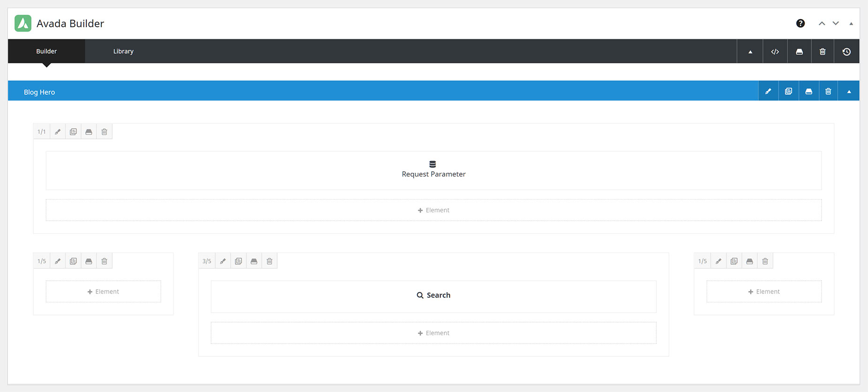Edit the Blog Hero container

[x=769, y=91]
